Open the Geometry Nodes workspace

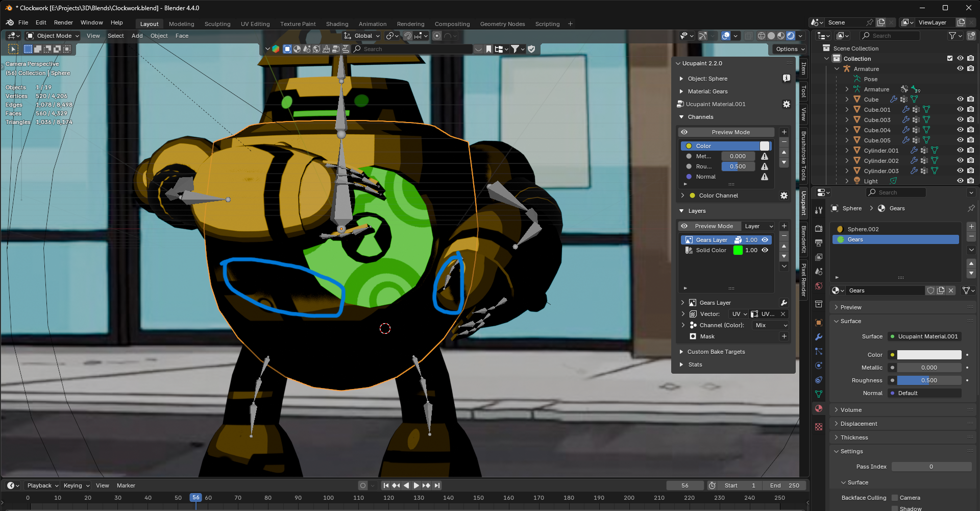coord(502,24)
